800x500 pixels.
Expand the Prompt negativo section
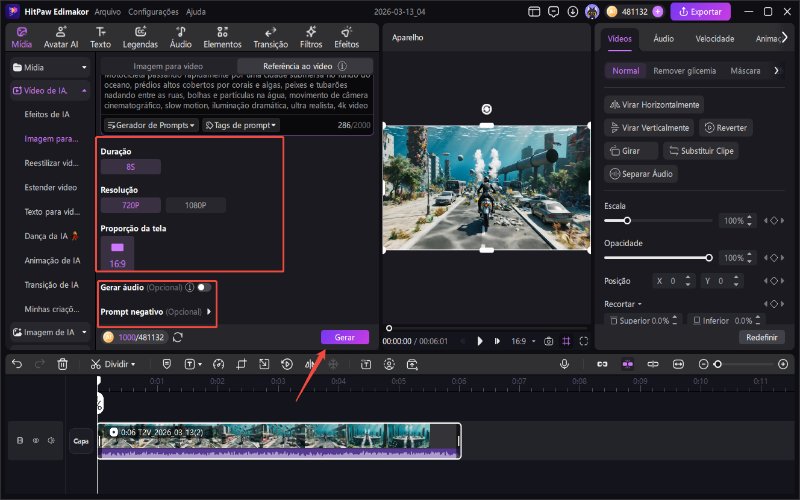[209, 312]
